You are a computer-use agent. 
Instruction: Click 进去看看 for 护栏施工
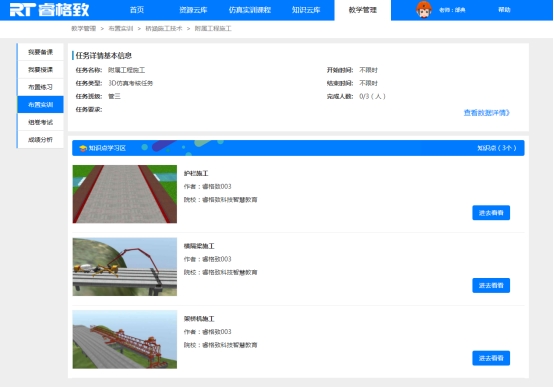[491, 213]
